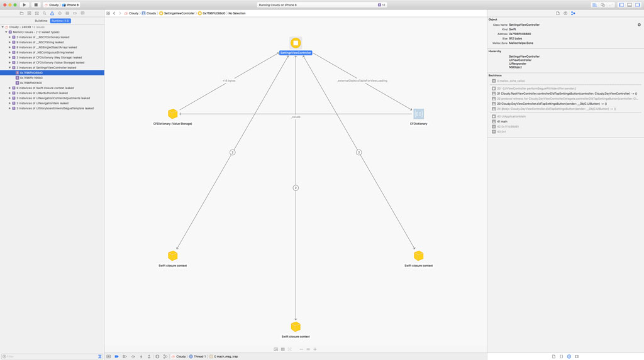The width and height of the screenshot is (644, 360).
Task: Open the Find navigator magnifier icon
Action: [45, 13]
